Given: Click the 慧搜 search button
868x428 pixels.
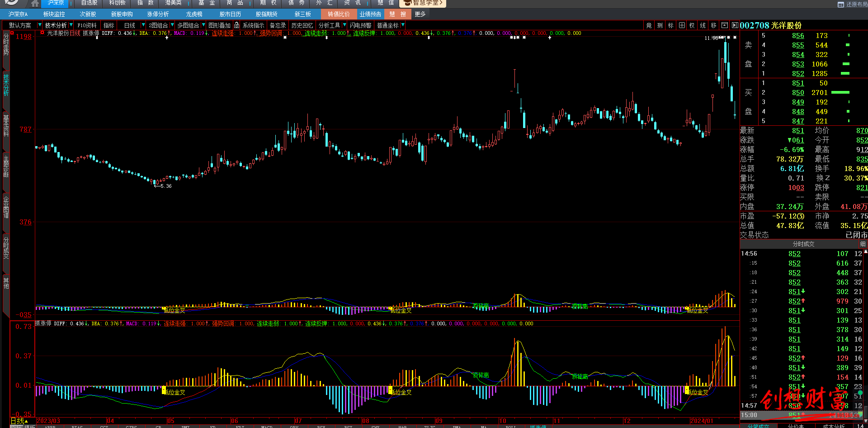Looking at the screenshot, I should (x=397, y=14).
